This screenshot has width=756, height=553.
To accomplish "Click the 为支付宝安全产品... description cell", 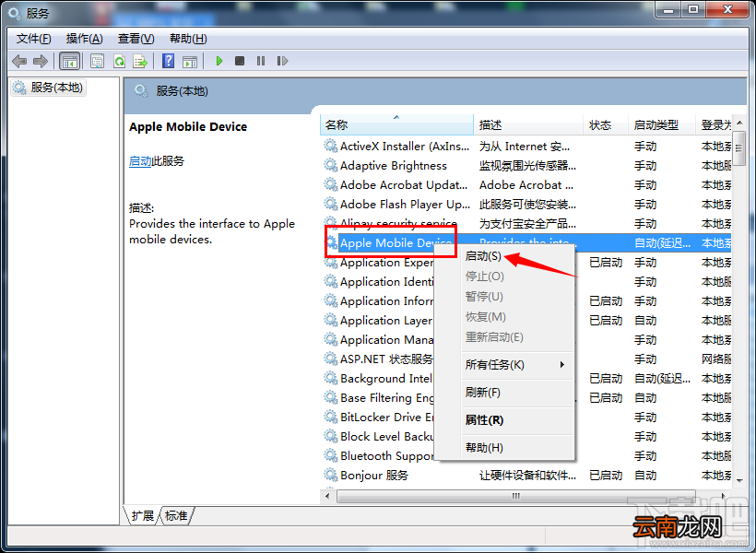I will 527,224.
